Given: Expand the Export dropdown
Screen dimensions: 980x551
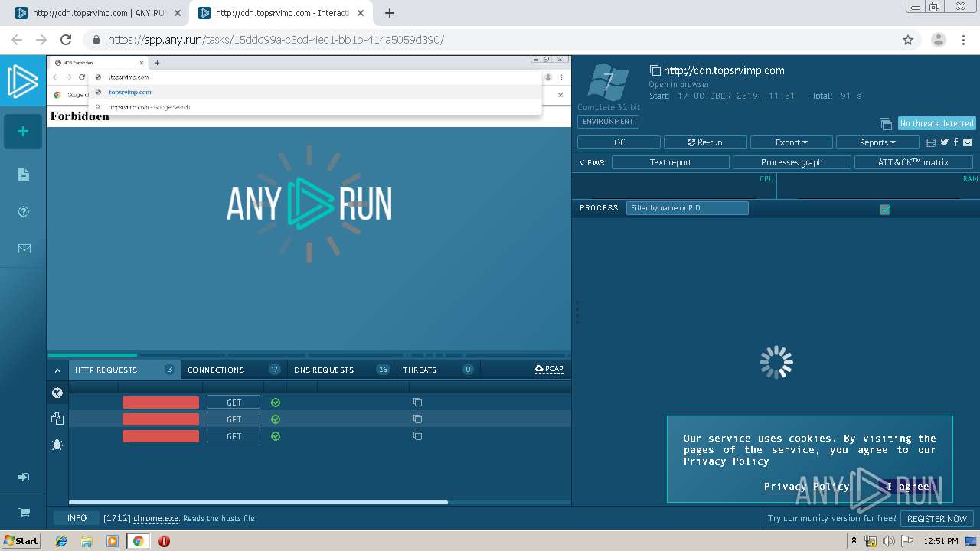Looking at the screenshot, I should point(792,142).
